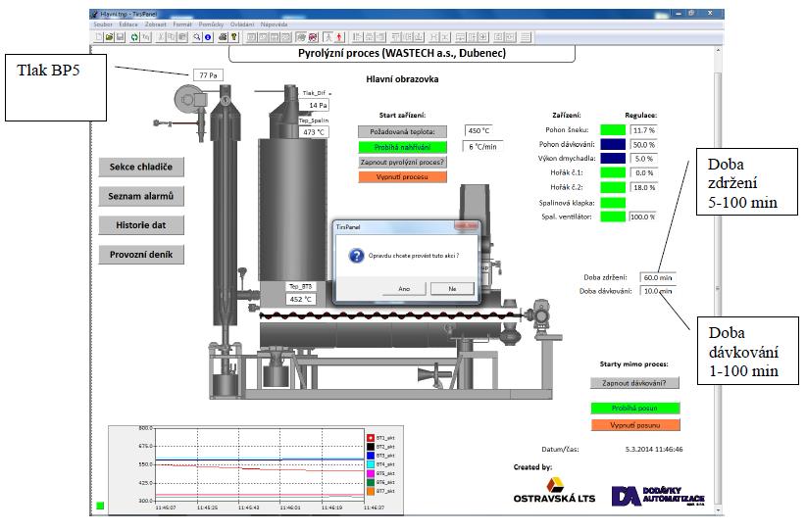806x532 pixels.
Task: Click Spal. ventilátor green indicator
Action: pyautogui.click(x=613, y=217)
